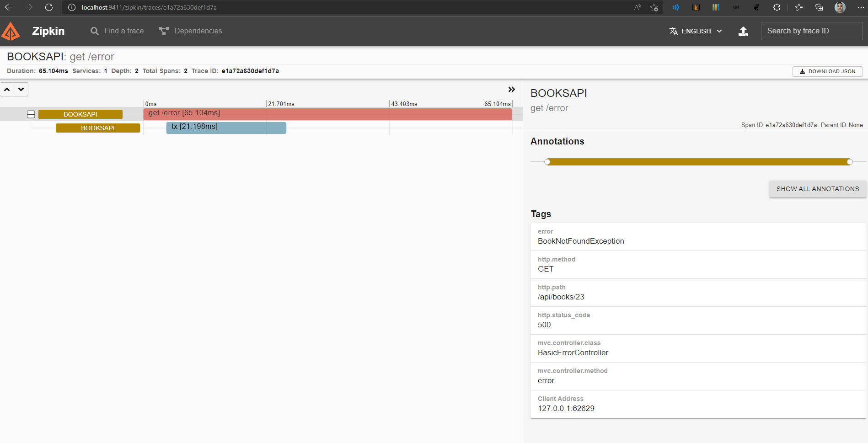Click the http.path value /api/books/23
The width and height of the screenshot is (868, 443).
click(561, 297)
